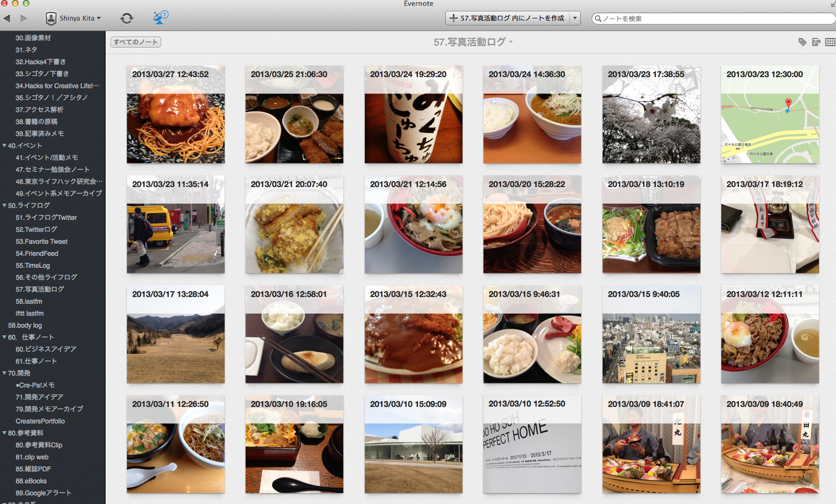The height and width of the screenshot is (504, 836).
Task: Collapse the 80.参考資料 notebook stack
Action: (x=4, y=433)
